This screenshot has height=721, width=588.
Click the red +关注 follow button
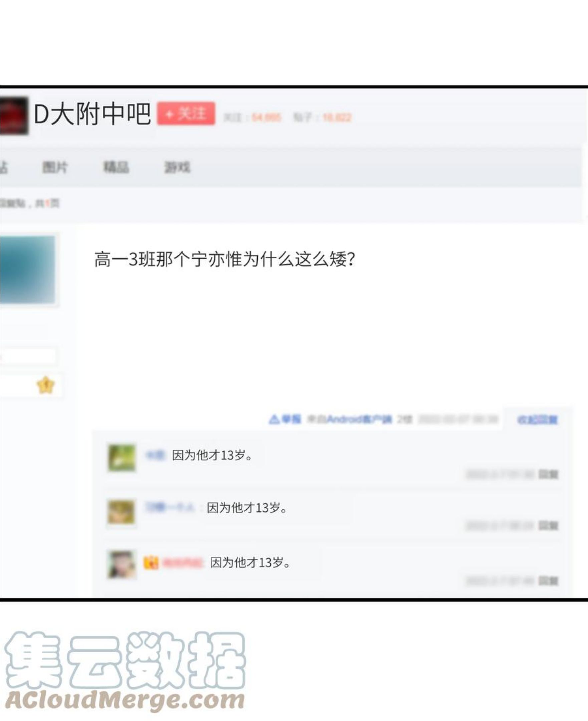(186, 113)
